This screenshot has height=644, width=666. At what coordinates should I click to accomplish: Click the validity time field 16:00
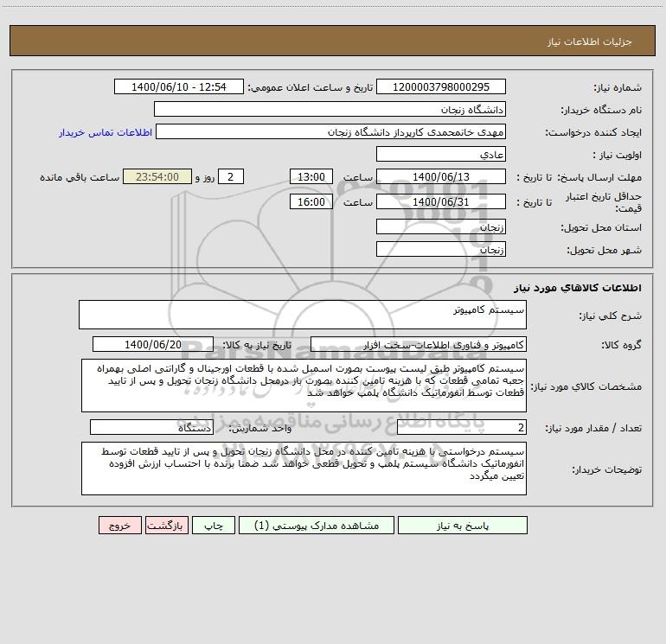(x=311, y=201)
